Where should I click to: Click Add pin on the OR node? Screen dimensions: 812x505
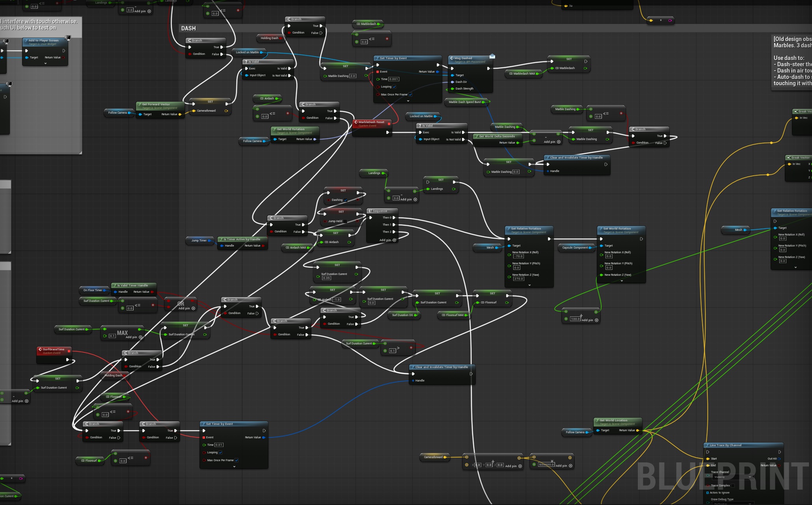pyautogui.click(x=193, y=309)
